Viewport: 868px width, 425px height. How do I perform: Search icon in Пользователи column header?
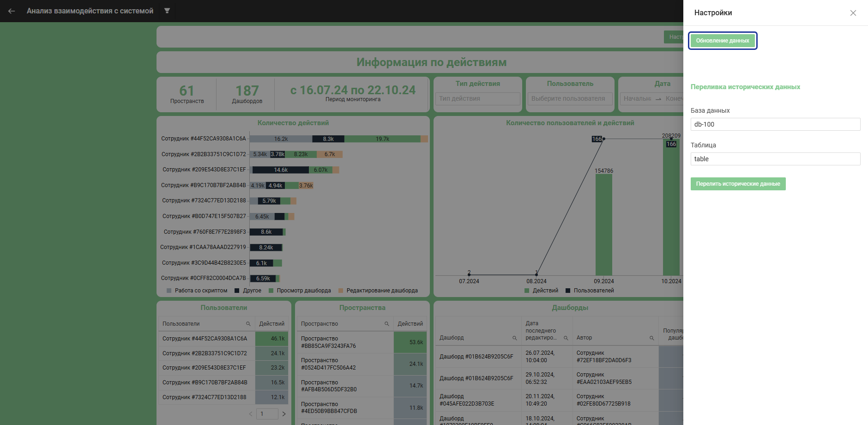[248, 324]
